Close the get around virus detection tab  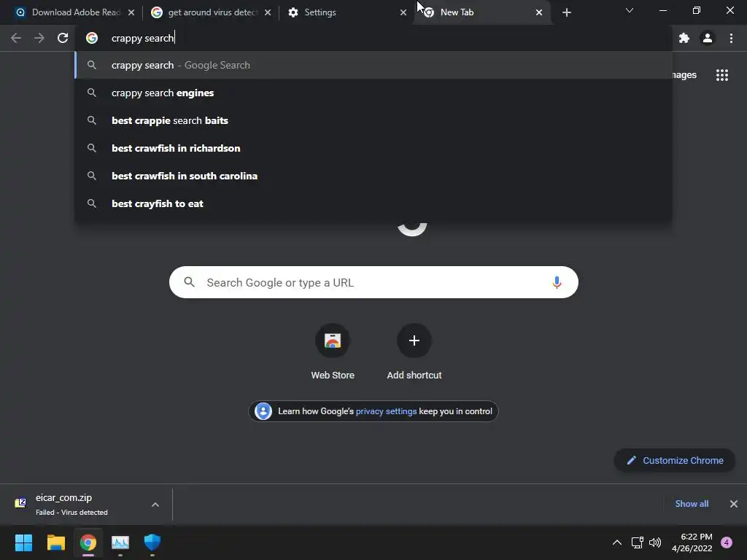pyautogui.click(x=268, y=12)
